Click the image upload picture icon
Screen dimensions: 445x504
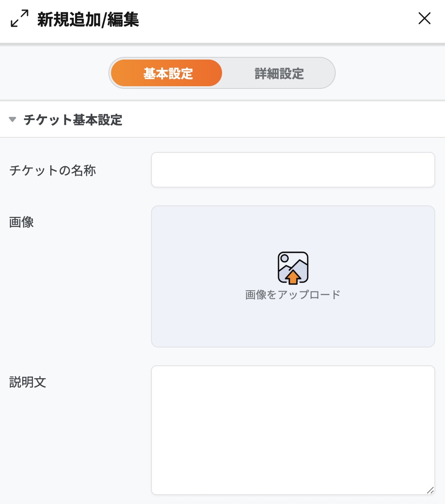click(293, 268)
